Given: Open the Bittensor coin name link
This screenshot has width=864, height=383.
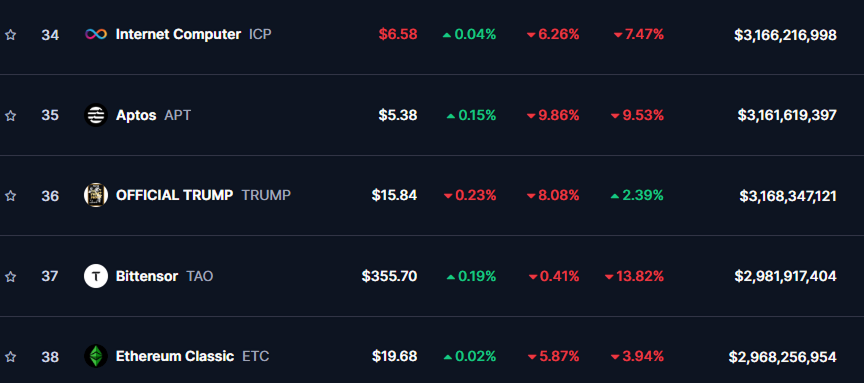Looking at the screenshot, I should click(x=147, y=276).
